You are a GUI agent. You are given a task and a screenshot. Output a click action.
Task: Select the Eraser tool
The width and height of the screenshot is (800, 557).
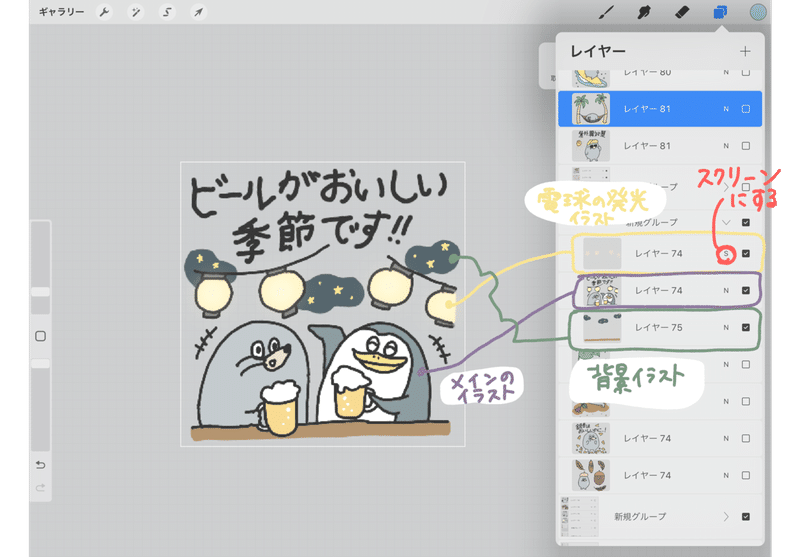click(682, 12)
